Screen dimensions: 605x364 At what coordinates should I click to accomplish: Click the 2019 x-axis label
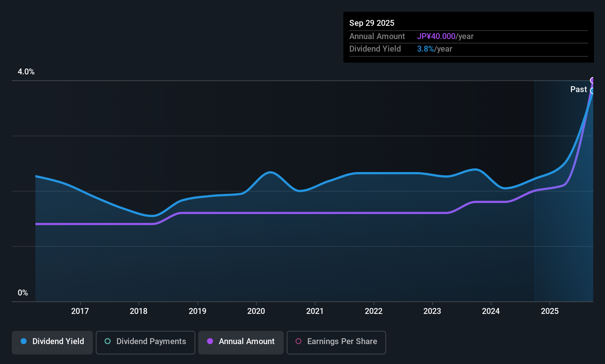[x=197, y=311]
